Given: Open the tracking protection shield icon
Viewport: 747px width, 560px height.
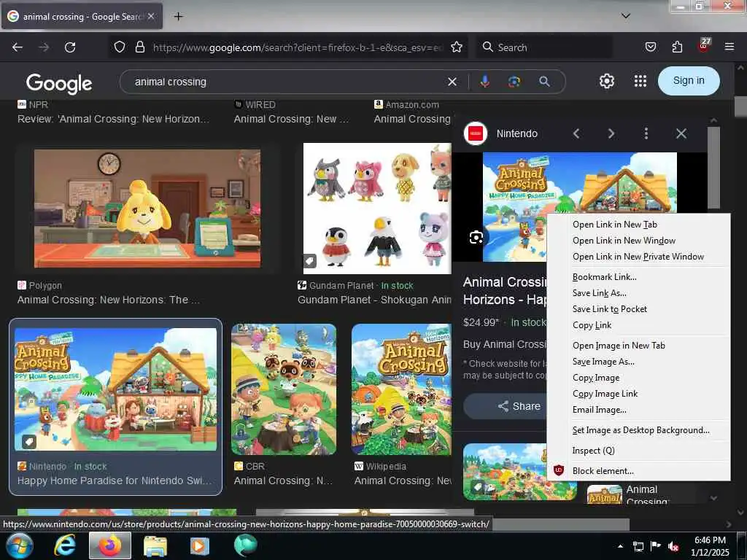Looking at the screenshot, I should click(x=120, y=47).
